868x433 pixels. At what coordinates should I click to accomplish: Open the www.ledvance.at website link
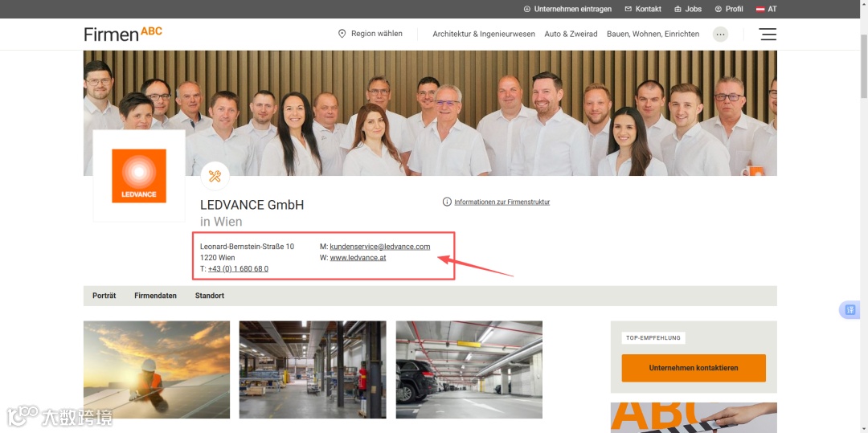(358, 258)
